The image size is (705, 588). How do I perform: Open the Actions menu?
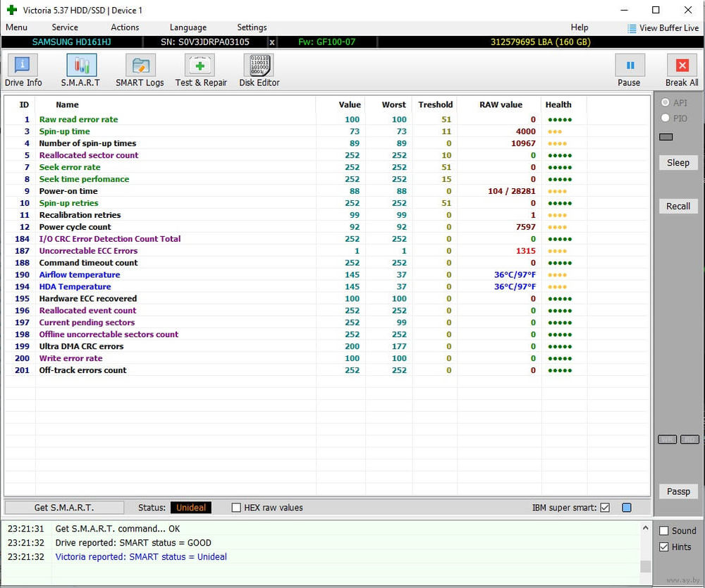pos(125,27)
